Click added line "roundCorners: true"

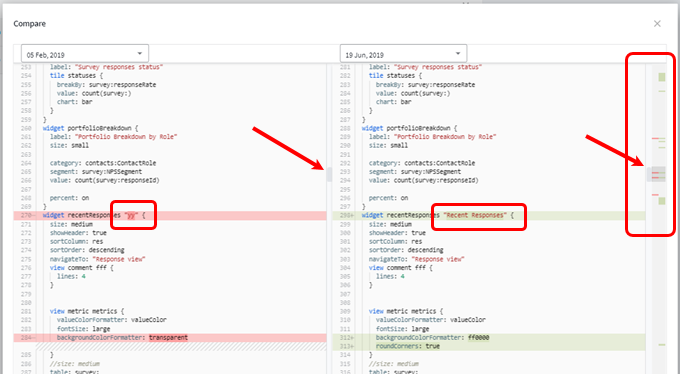(x=489, y=346)
